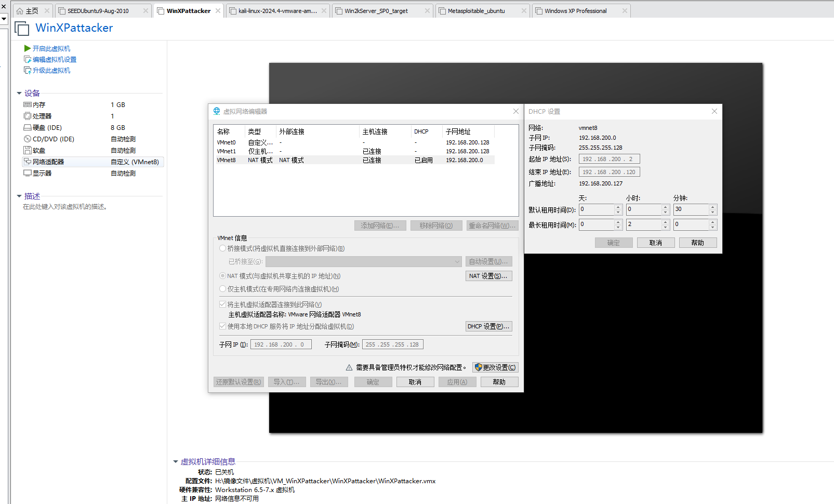
Task: Increase maximum lease days stepper
Action: (x=618, y=222)
